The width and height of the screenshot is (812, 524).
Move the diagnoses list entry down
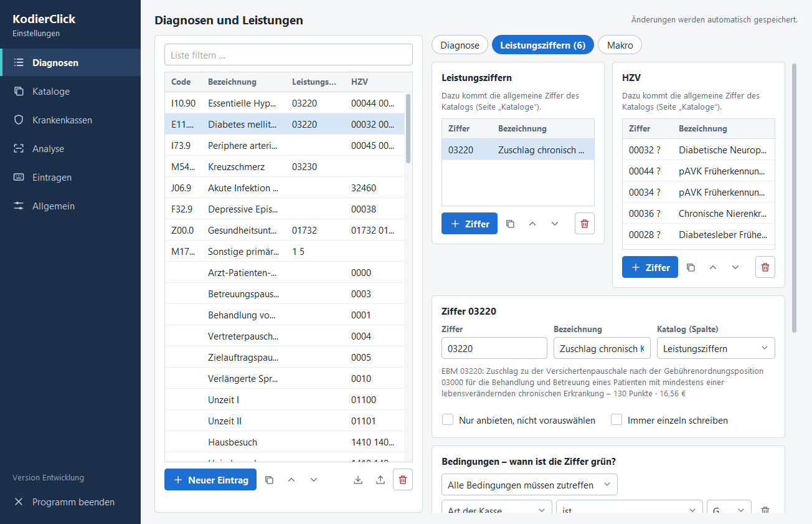point(314,480)
